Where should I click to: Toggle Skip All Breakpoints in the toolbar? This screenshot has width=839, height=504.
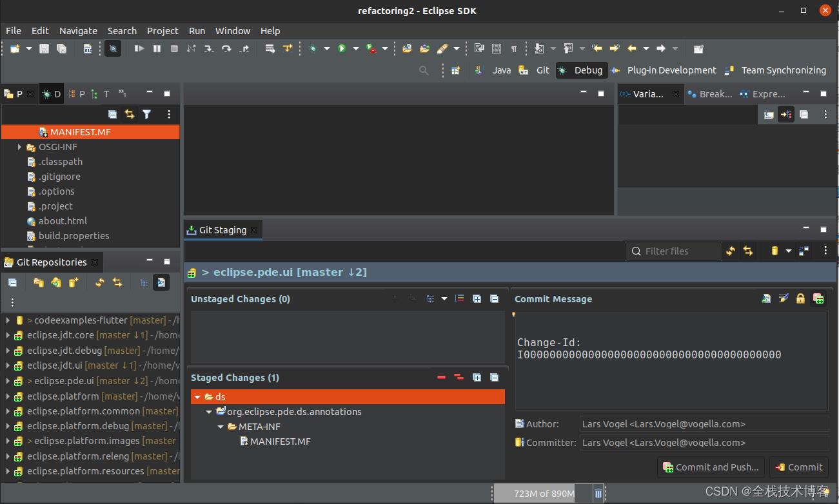(x=113, y=48)
